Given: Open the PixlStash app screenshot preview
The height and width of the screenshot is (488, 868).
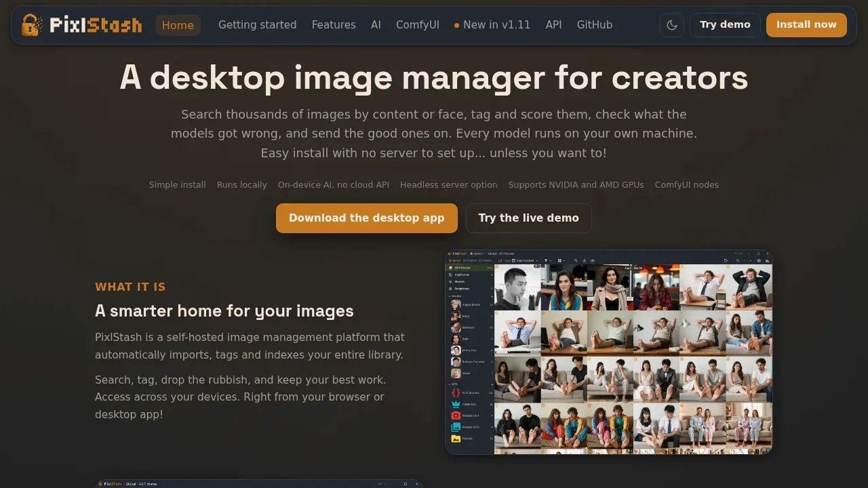Looking at the screenshot, I should click(x=608, y=352).
